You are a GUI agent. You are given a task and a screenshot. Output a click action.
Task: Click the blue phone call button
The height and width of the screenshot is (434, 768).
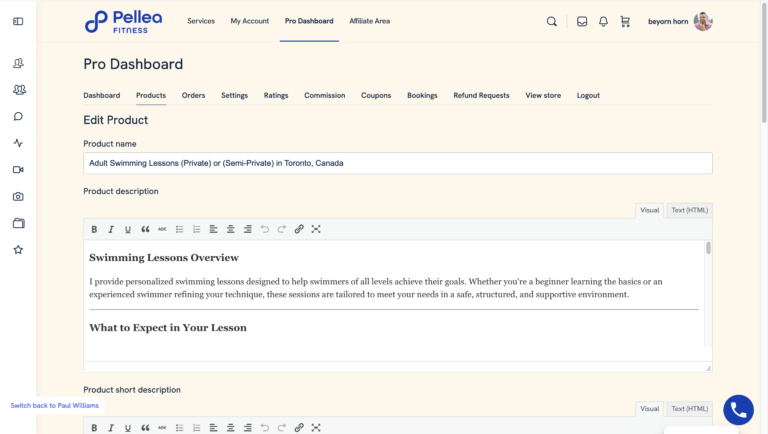[x=739, y=410]
